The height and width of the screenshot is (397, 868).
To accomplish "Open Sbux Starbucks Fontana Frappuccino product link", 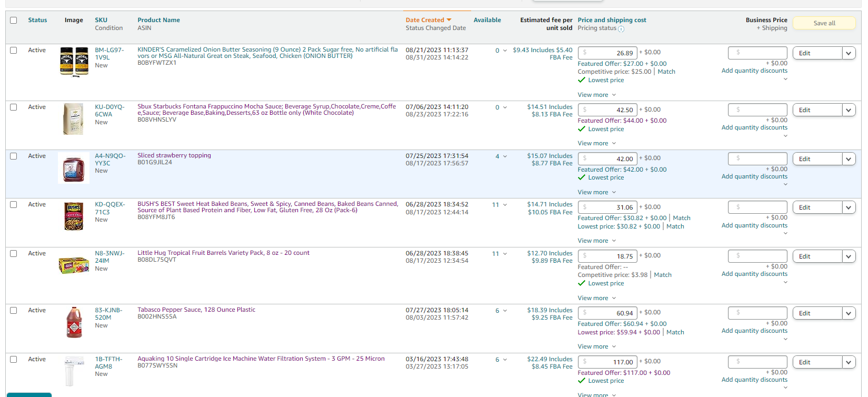I will coord(266,110).
